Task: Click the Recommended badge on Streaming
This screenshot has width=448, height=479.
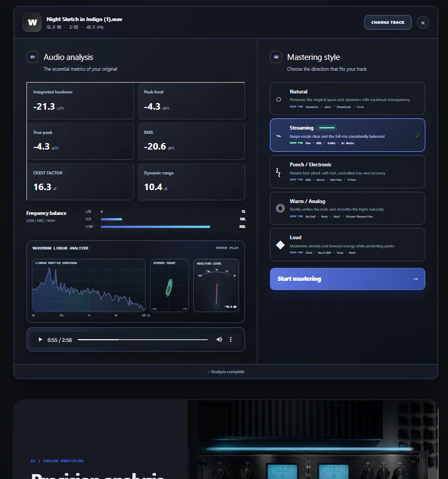Action: pyautogui.click(x=327, y=127)
